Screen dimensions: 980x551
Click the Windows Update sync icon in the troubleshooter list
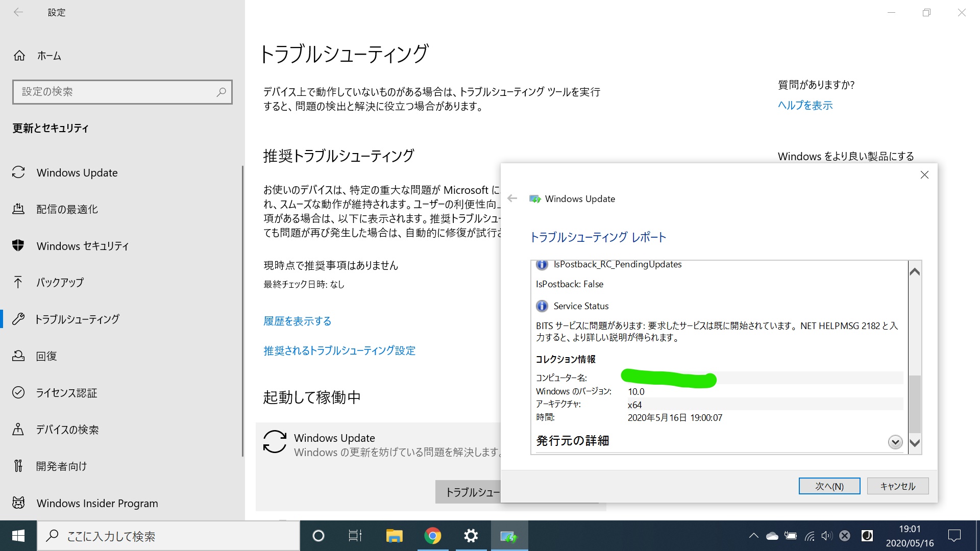[275, 442]
